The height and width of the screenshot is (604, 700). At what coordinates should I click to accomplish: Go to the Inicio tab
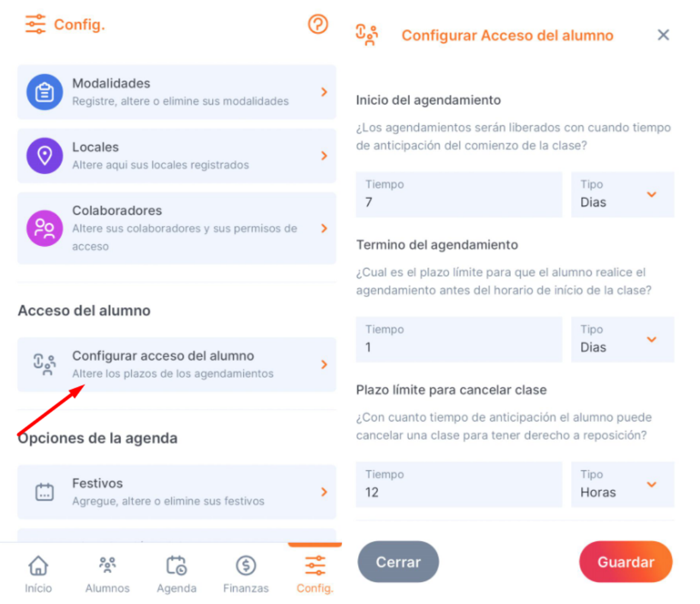[x=38, y=574]
